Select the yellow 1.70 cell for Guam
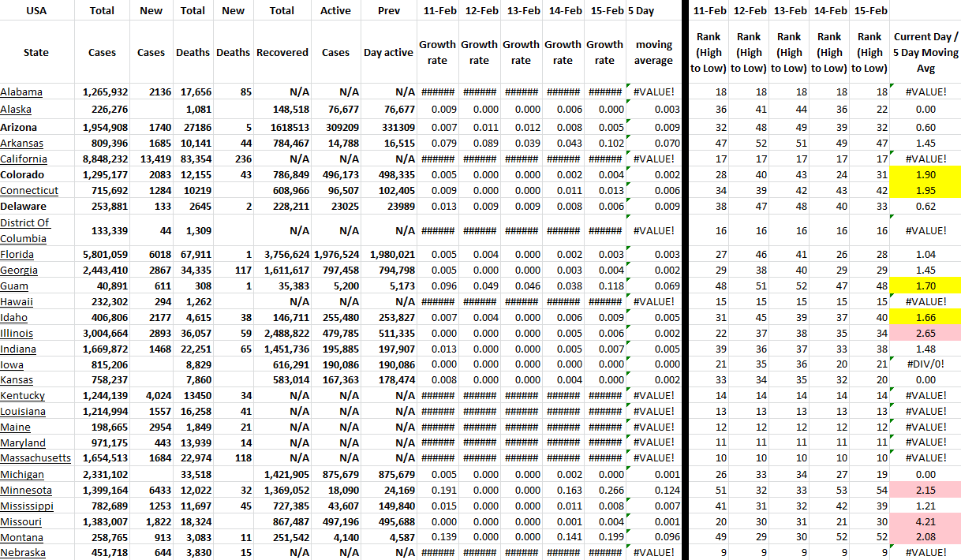 coord(925,286)
